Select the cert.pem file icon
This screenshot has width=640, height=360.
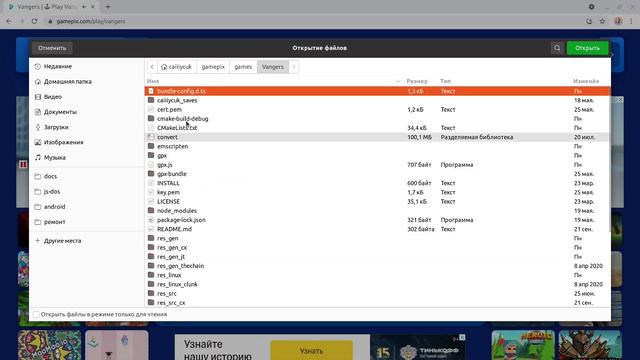151,109
